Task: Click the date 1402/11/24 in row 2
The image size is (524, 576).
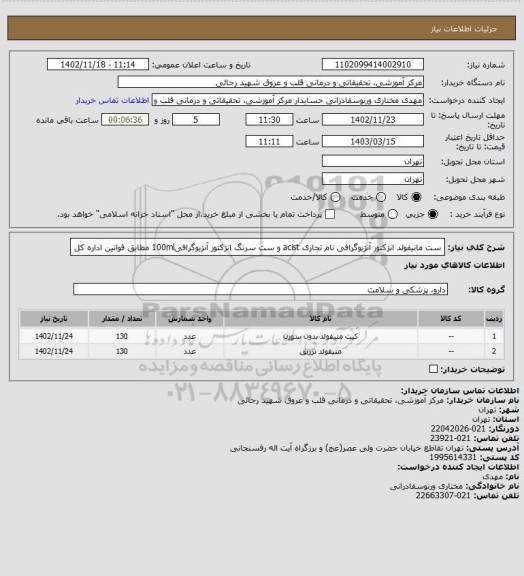Action: pos(54,352)
